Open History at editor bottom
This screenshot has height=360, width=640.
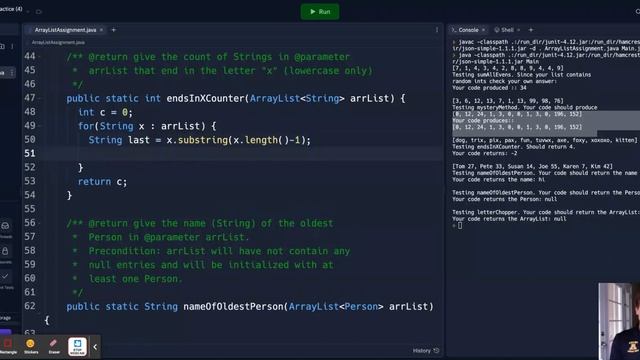[426, 351]
